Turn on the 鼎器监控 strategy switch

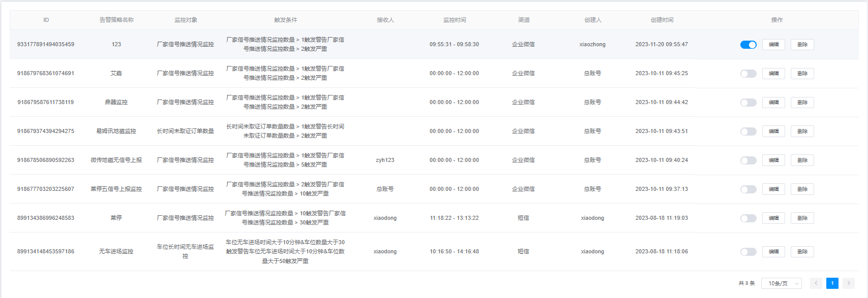(748, 103)
